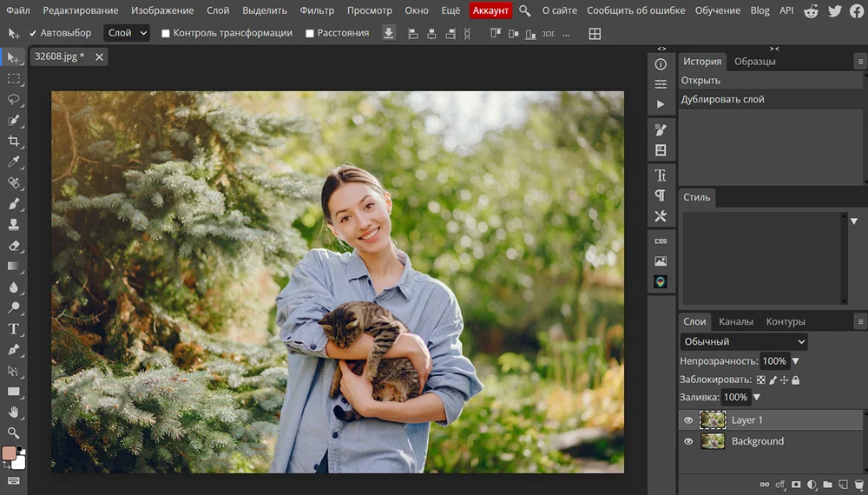Open the Слой auto-select dropdown
This screenshot has height=495, width=868.
pyautogui.click(x=127, y=33)
